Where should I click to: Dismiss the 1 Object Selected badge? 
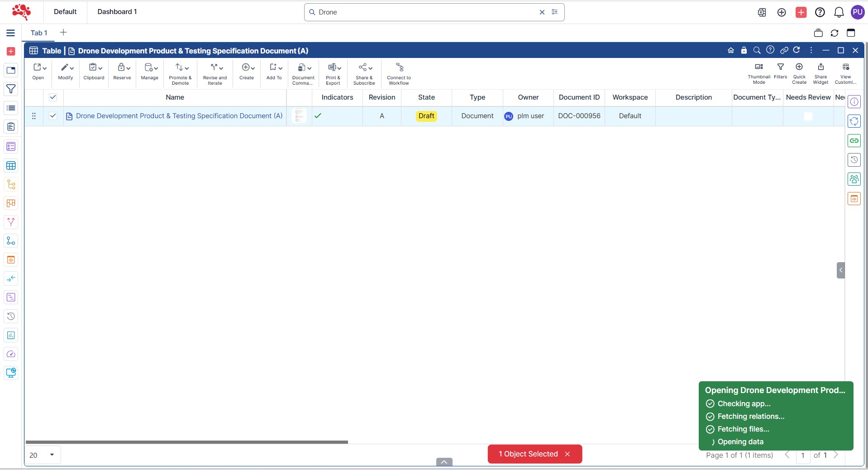coord(567,454)
